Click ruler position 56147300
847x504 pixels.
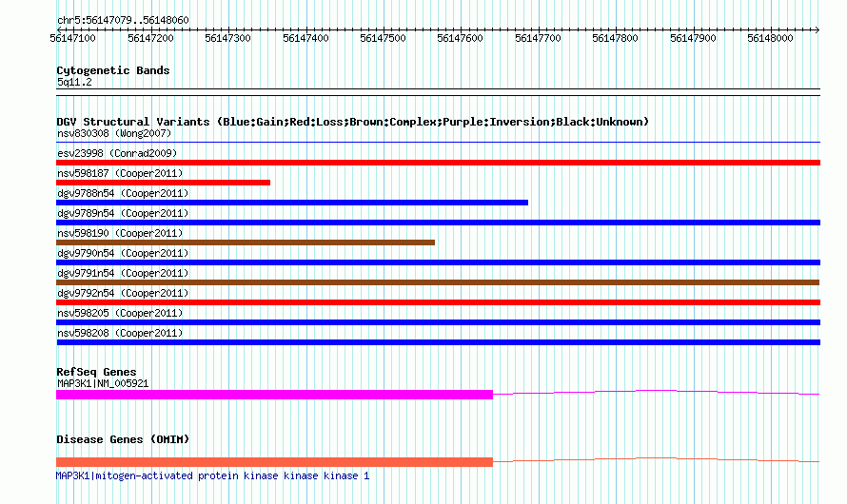point(228,38)
